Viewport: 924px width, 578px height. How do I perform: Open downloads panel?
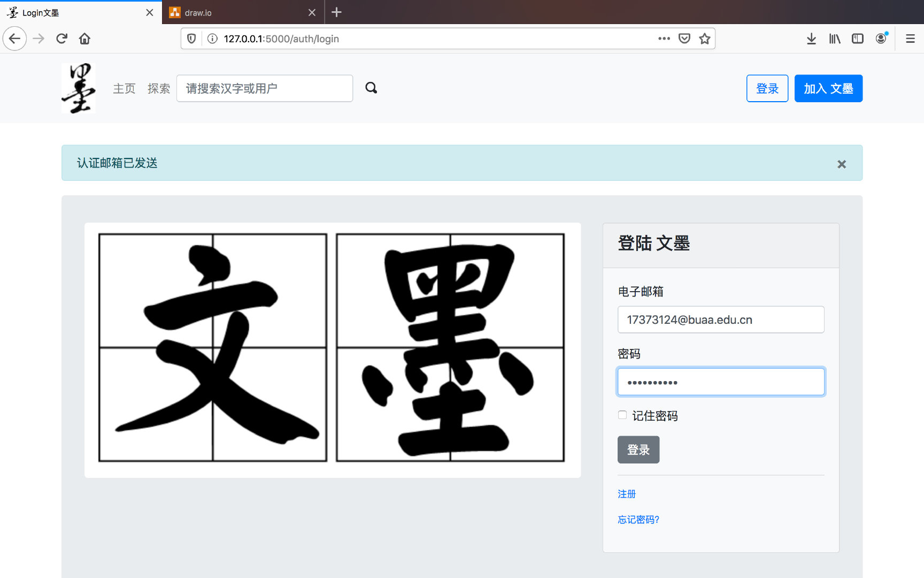point(811,39)
